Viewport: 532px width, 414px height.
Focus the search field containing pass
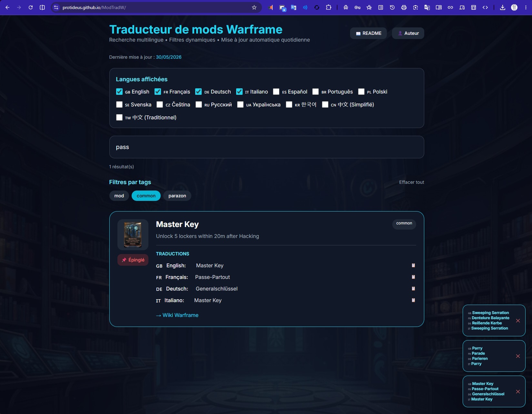click(x=267, y=147)
